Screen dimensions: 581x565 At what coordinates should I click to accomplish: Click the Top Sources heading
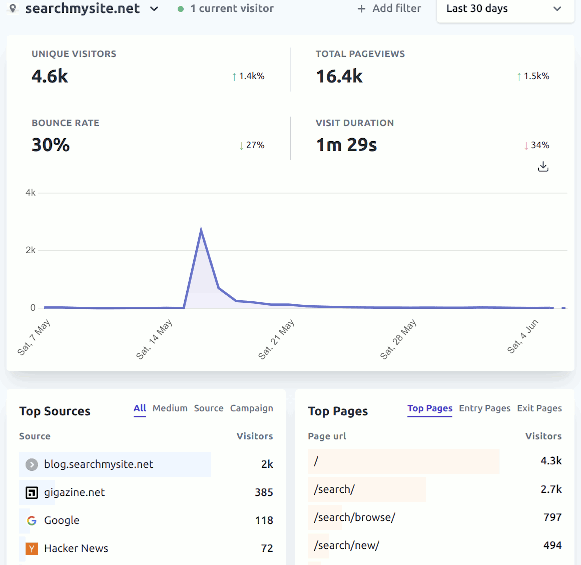(x=55, y=411)
